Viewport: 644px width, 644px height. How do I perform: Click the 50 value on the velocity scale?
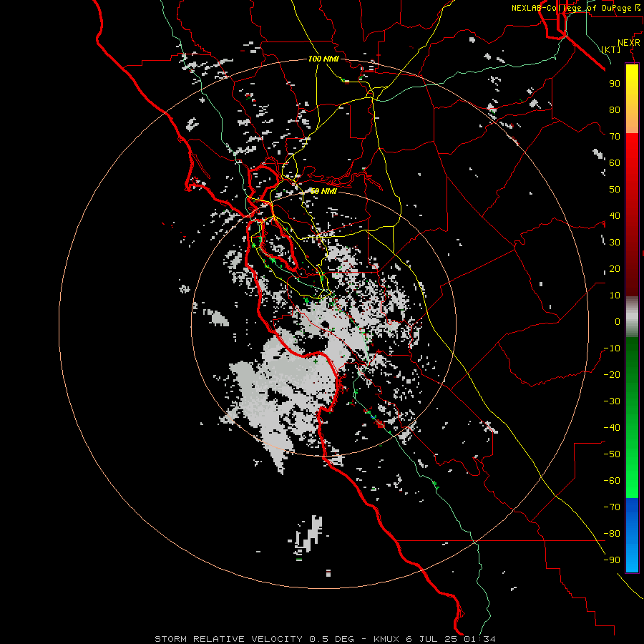coord(615,190)
